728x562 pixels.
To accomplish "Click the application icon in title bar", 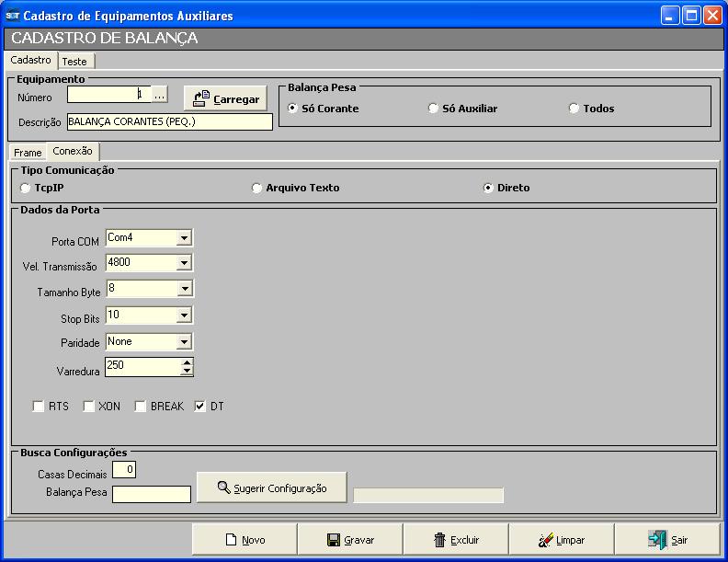I will (x=12, y=16).
